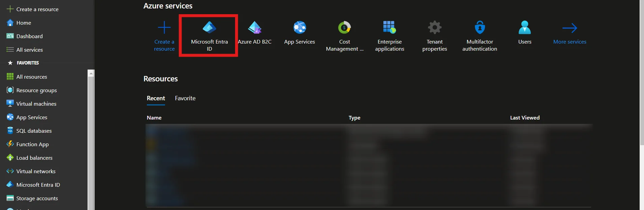644x210 pixels.
Task: Open All services in the sidebar
Action: (x=30, y=50)
